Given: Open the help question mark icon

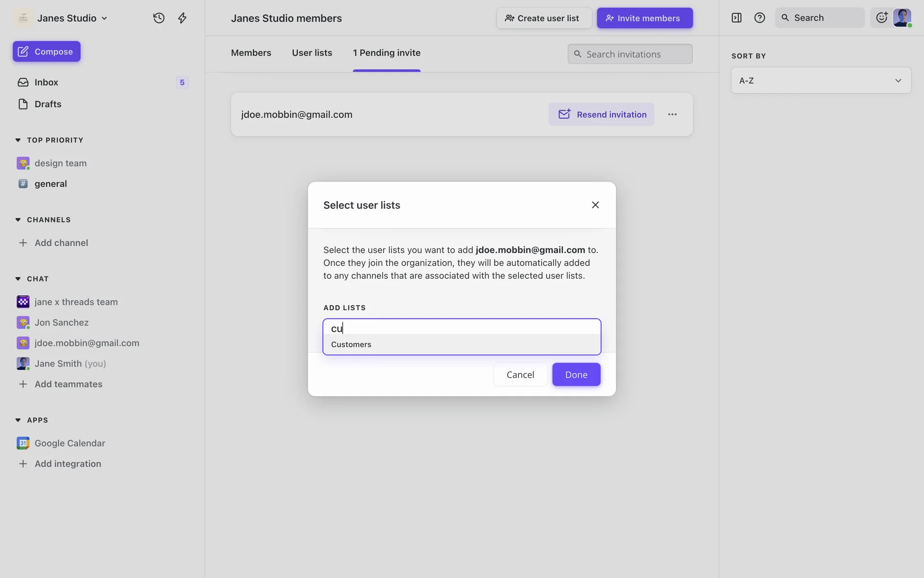Looking at the screenshot, I should pyautogui.click(x=759, y=18).
